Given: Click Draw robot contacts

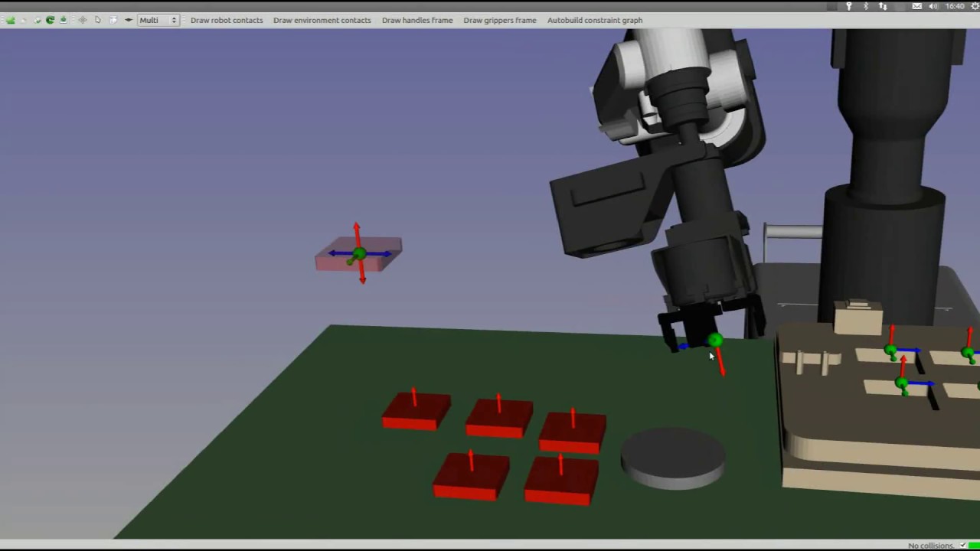Looking at the screenshot, I should 227,20.
